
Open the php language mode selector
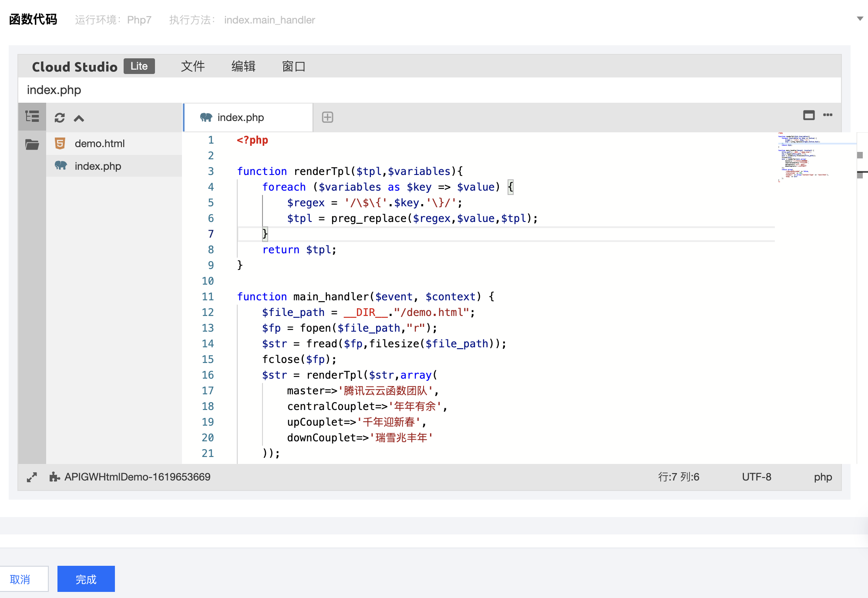(823, 477)
